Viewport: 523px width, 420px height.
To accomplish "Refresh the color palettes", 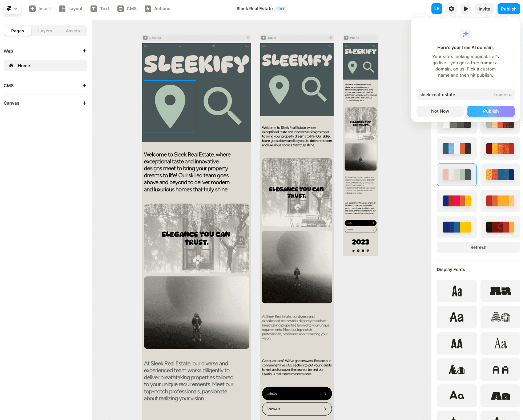I will point(478,247).
